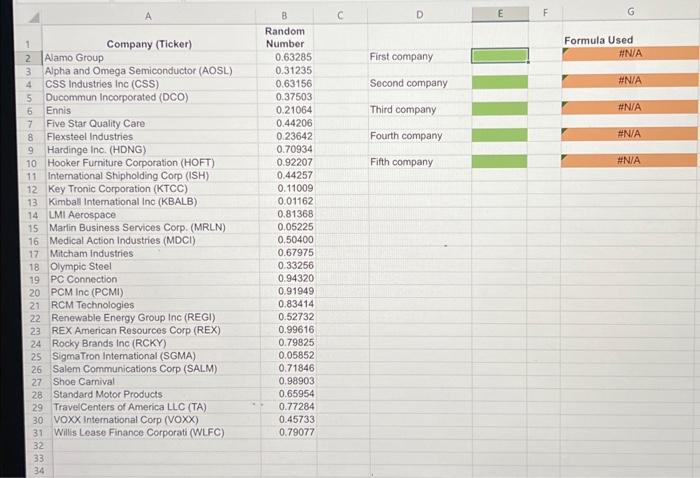Screen dimensions: 700x478
Task: Select Renewable Energy Group Inc (REGI) cell
Action: point(156,318)
